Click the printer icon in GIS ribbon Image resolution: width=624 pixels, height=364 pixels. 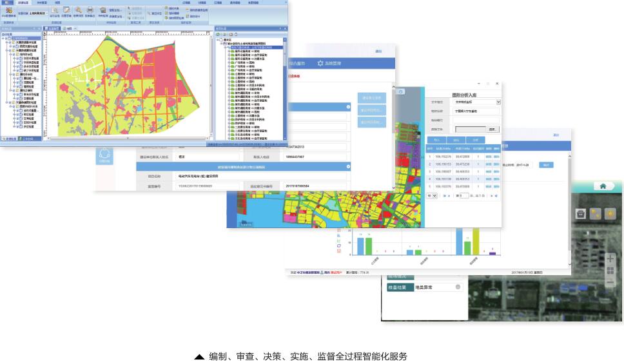point(90,10)
